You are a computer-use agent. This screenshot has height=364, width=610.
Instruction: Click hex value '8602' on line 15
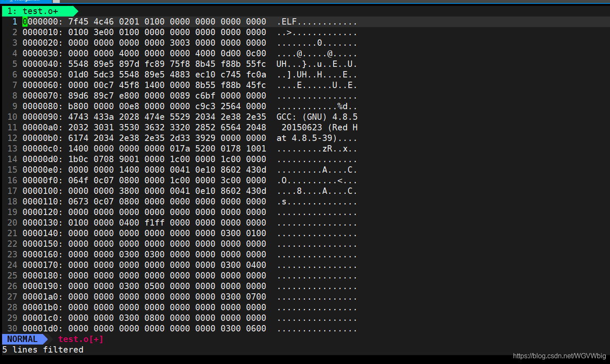coord(231,170)
